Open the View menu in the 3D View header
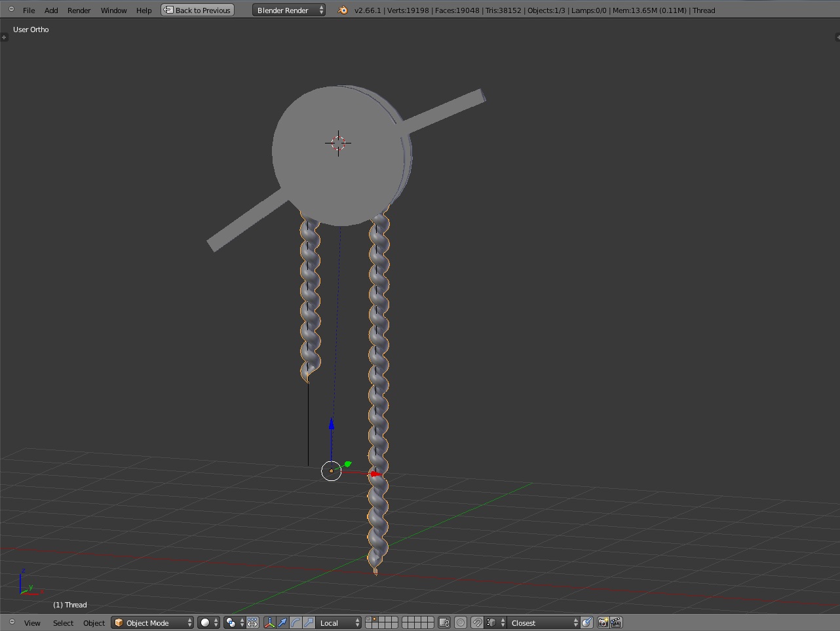This screenshot has height=631, width=840. point(31,622)
